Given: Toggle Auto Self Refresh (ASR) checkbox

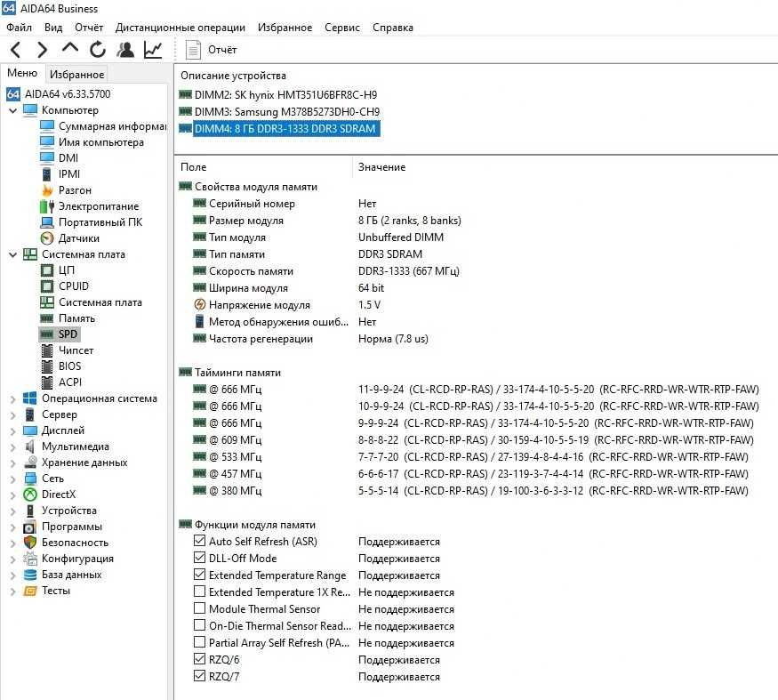Looking at the screenshot, I should click(x=199, y=541).
